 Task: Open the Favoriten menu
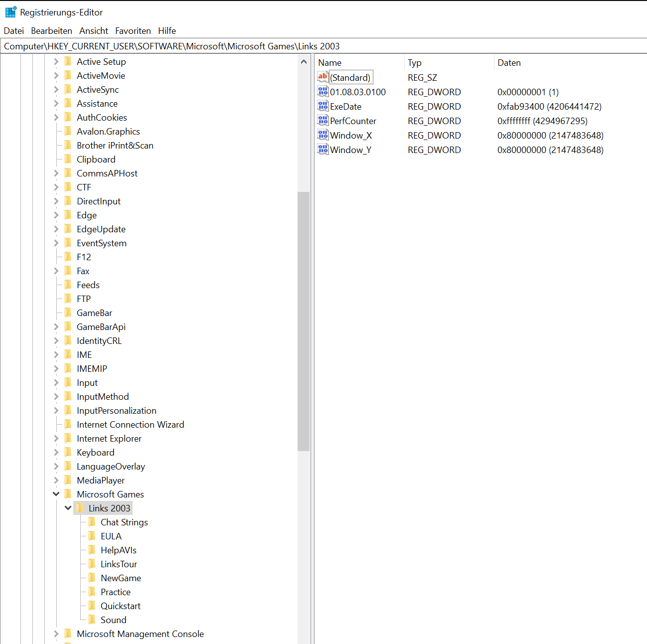point(133,31)
